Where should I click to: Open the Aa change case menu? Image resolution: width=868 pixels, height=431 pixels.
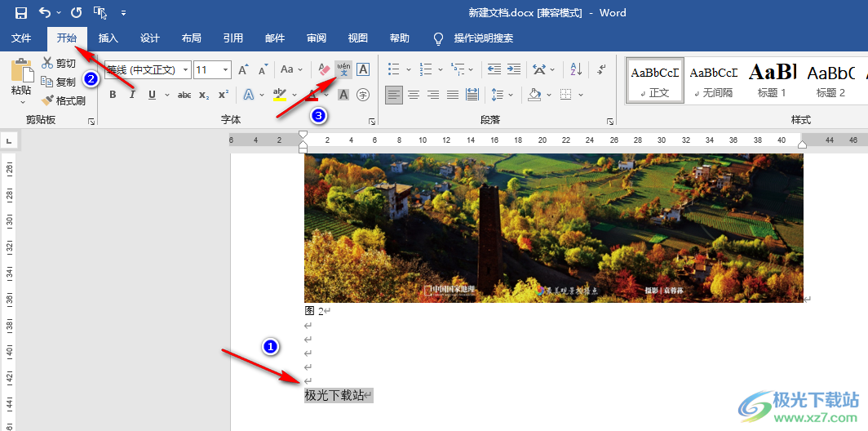(x=292, y=70)
